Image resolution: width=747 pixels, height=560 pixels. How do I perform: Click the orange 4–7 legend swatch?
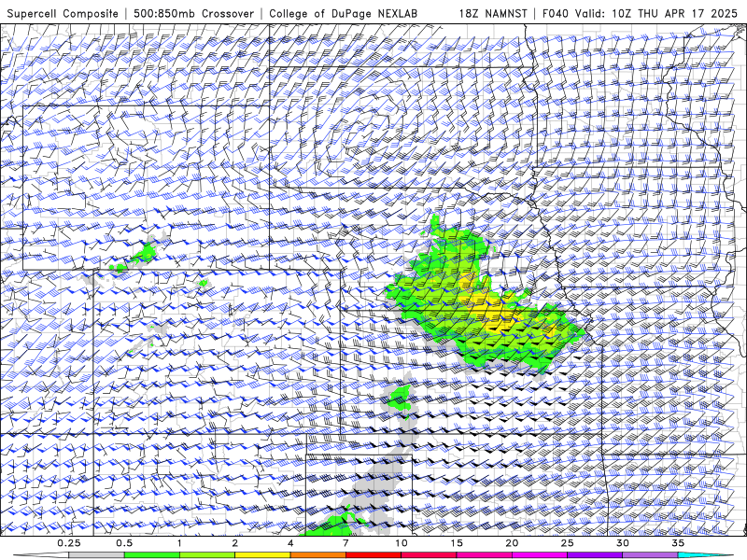tap(318, 555)
